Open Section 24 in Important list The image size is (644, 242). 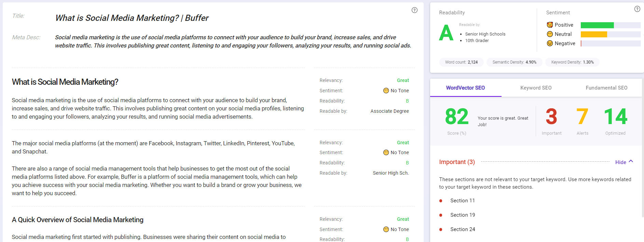pos(463,229)
